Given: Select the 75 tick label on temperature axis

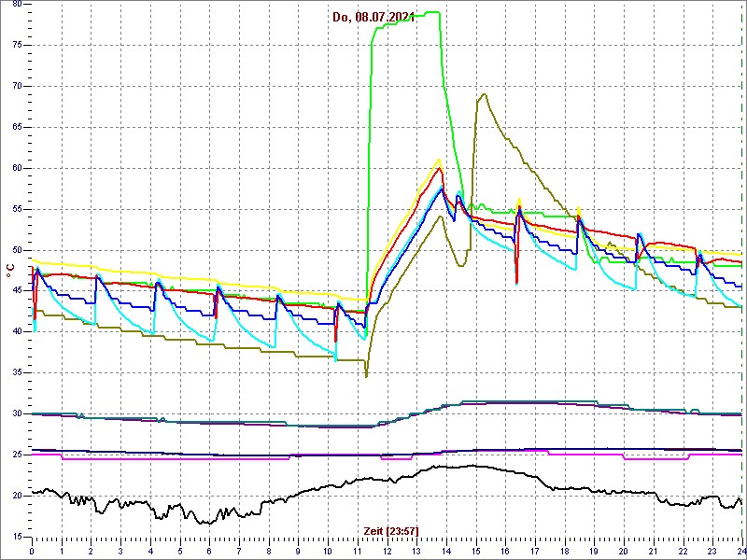Looking at the screenshot, I should click(17, 45).
